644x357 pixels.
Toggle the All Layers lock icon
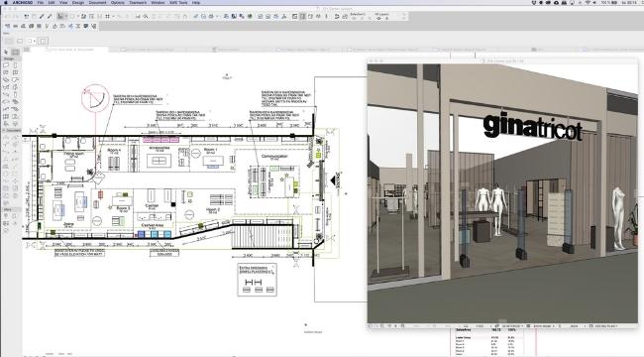[386, 19]
